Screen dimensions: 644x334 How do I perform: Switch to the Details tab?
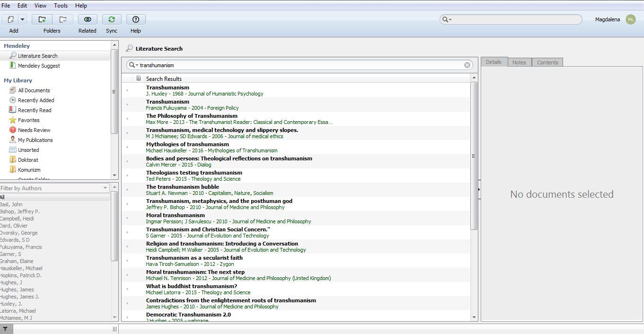[x=494, y=62]
